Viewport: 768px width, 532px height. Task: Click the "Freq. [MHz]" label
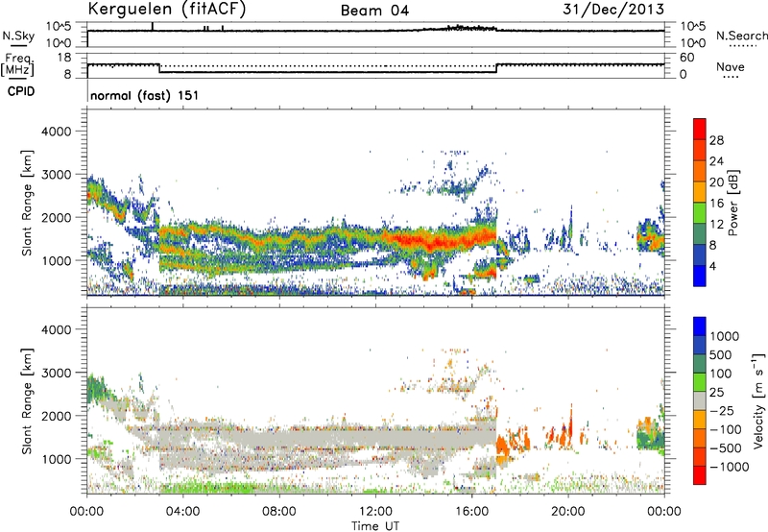point(18,64)
